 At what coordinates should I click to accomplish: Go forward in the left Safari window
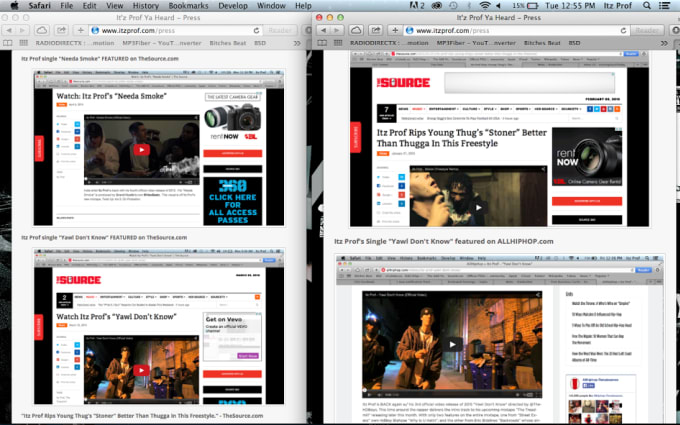tap(22, 30)
